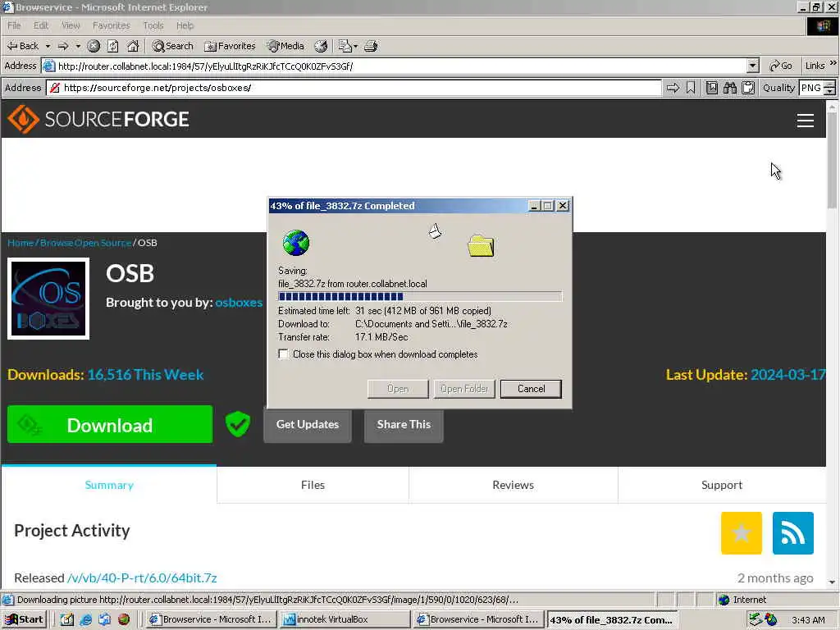Open the Media toolbar button

[285, 46]
